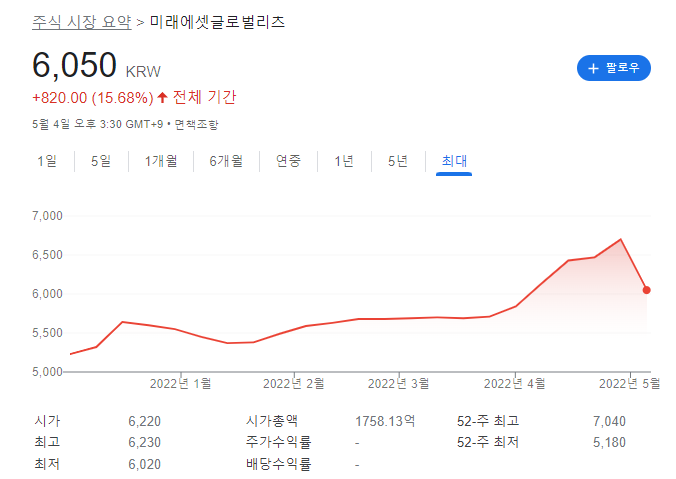
Task: Select the 5년 range tab
Action: pos(397,161)
